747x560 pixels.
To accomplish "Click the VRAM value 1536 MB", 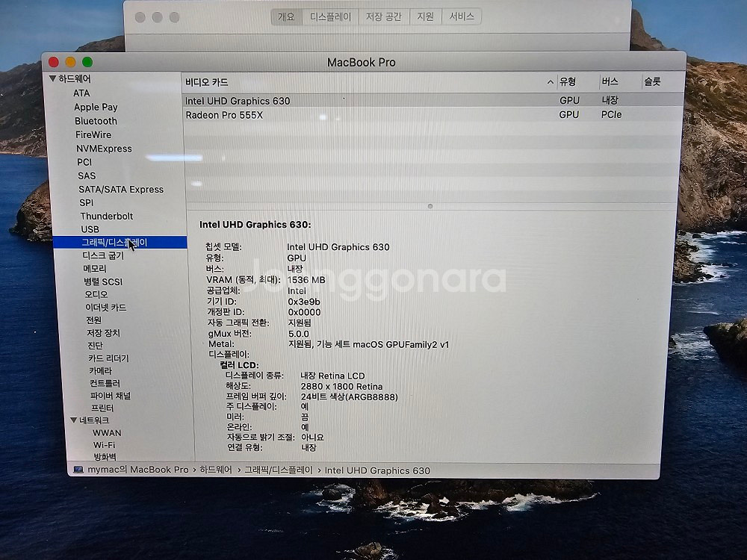I will coord(306,279).
